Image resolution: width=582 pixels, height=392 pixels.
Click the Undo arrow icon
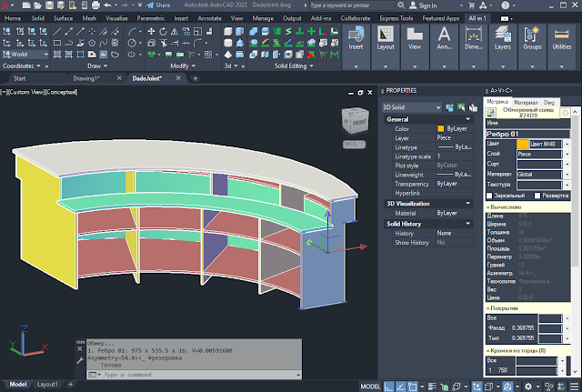tap(107, 5)
